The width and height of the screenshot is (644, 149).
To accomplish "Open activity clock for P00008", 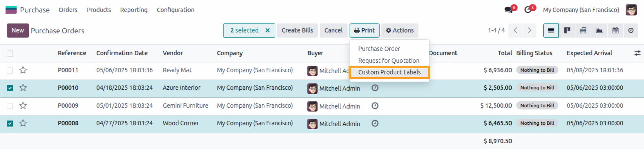I will (x=375, y=123).
